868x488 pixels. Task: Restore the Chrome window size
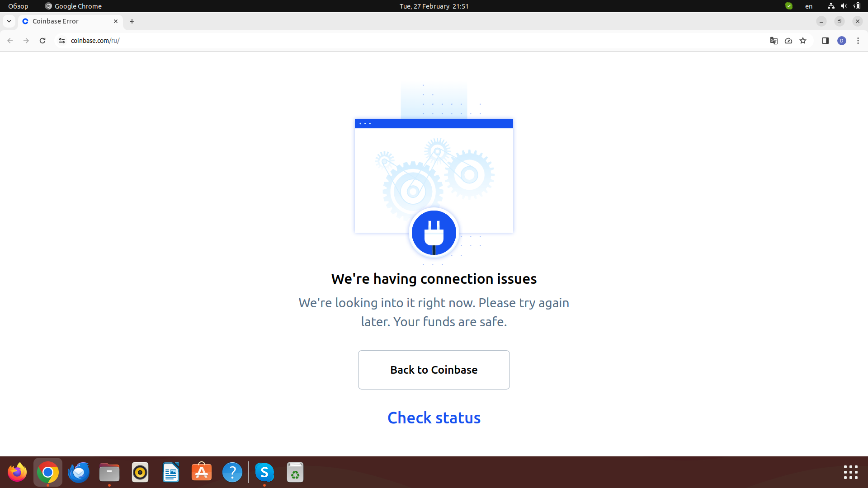[840, 21]
